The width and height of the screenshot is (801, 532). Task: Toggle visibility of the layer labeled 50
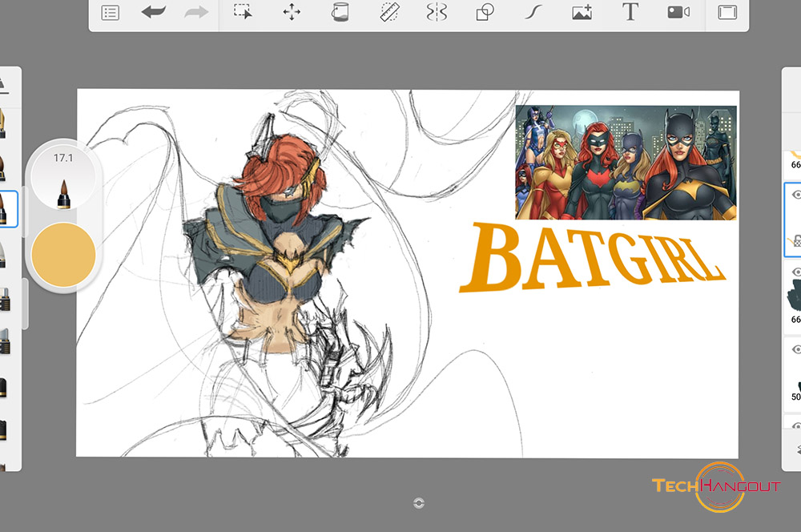(796, 349)
